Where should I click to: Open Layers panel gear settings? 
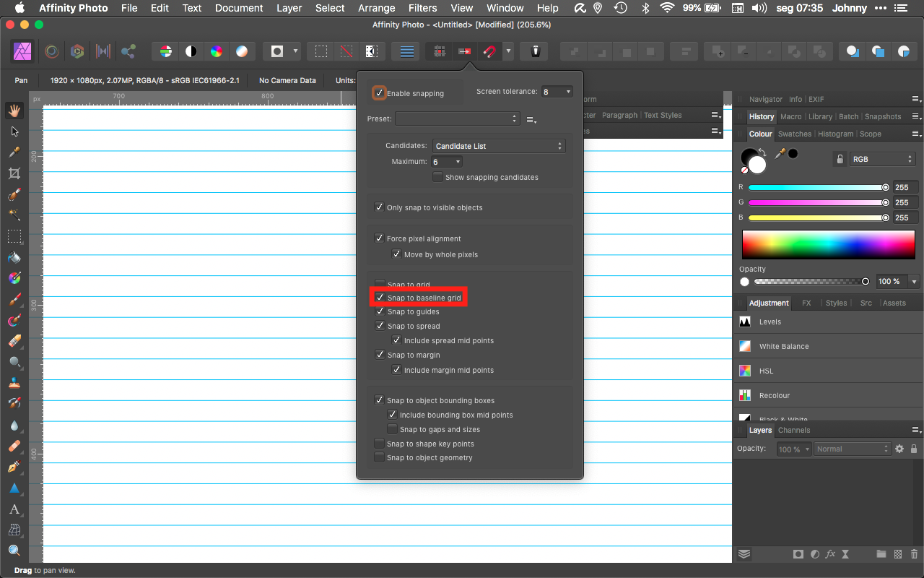coord(899,449)
